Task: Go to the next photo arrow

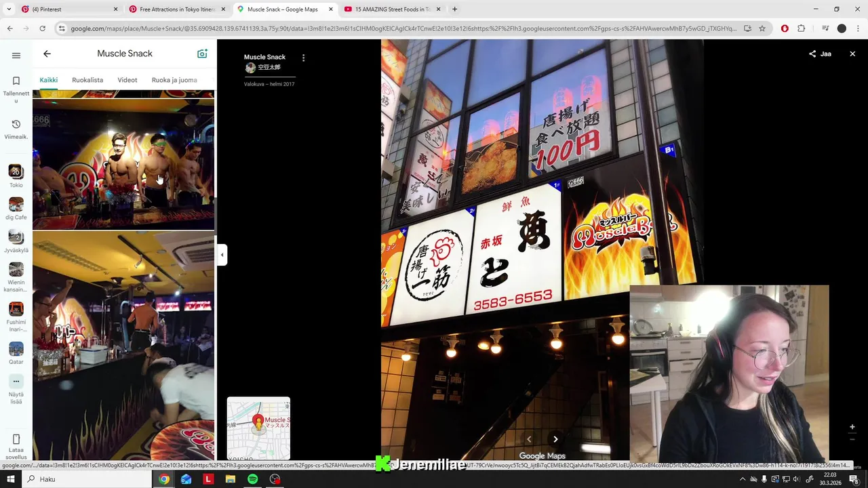Action: [555, 439]
